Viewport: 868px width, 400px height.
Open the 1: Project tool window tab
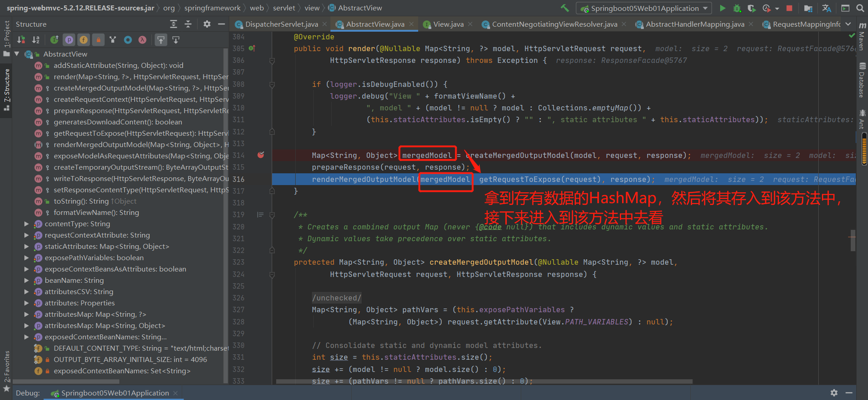[6, 38]
